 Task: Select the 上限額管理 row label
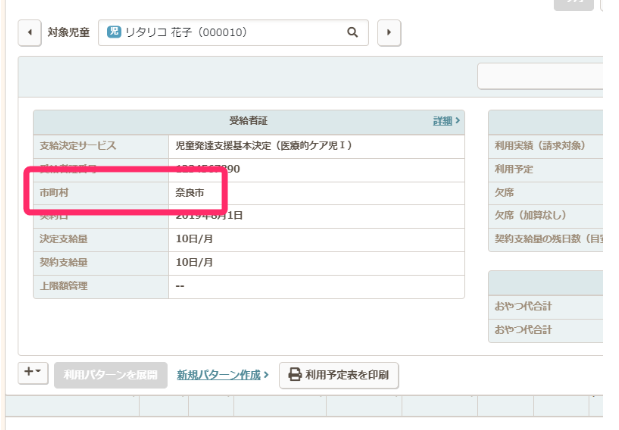(x=64, y=285)
